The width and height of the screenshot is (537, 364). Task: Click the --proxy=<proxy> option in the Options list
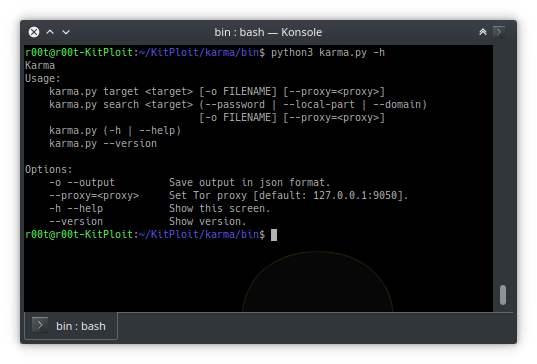click(x=94, y=196)
